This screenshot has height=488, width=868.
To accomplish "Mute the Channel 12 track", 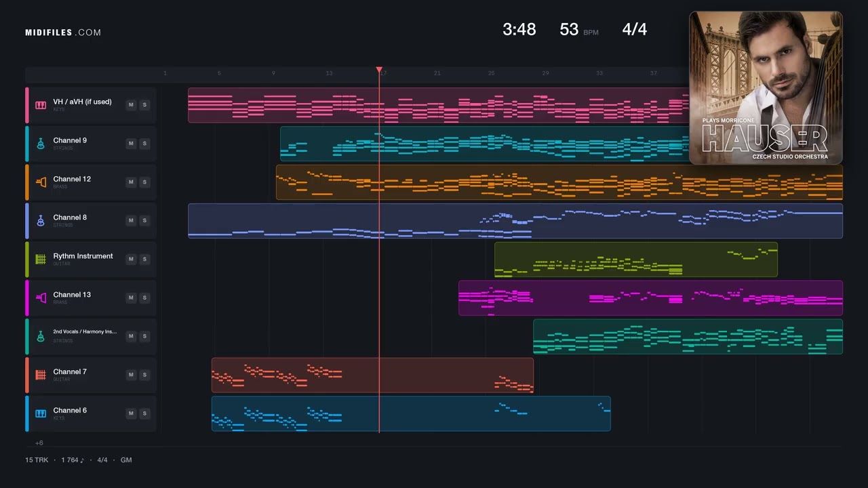I will point(132,182).
